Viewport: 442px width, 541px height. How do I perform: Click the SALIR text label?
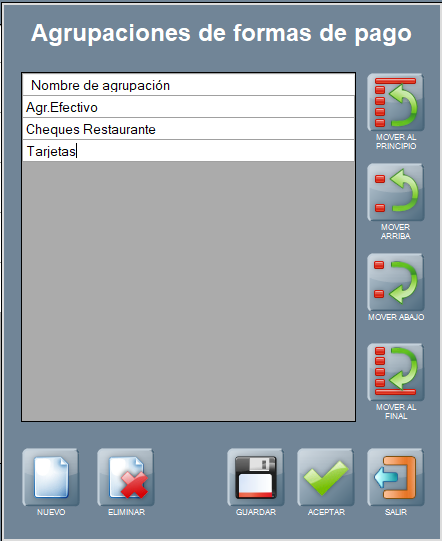click(396, 512)
